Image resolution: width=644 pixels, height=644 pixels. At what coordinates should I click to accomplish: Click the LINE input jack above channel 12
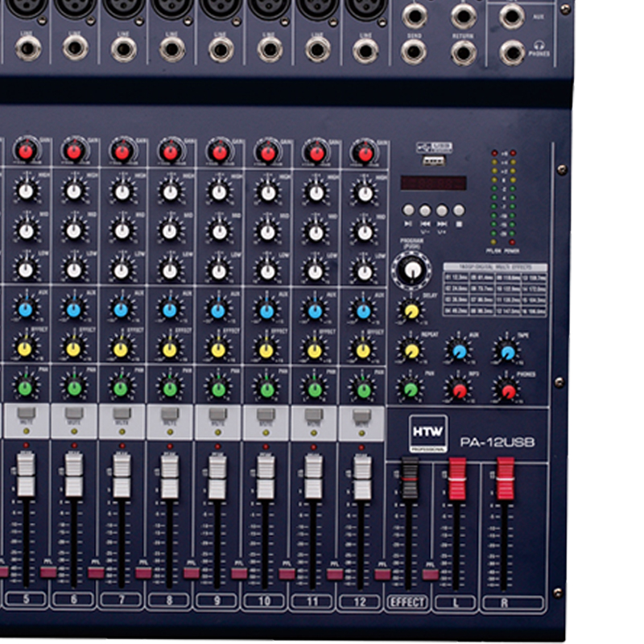coord(366,51)
